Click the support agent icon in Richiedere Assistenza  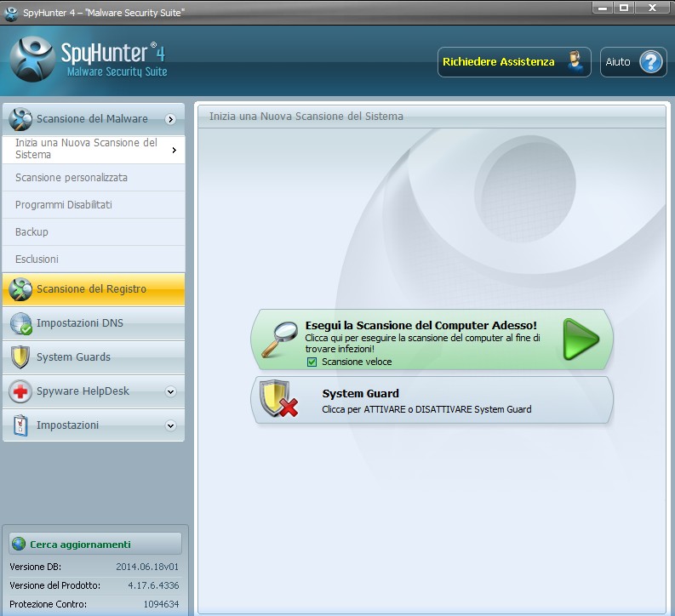(575, 62)
